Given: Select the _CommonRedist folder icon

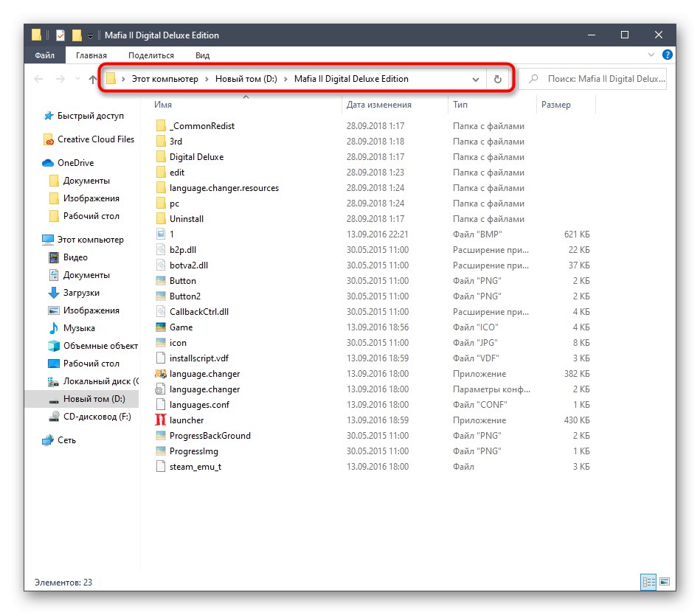Looking at the screenshot, I should click(161, 126).
